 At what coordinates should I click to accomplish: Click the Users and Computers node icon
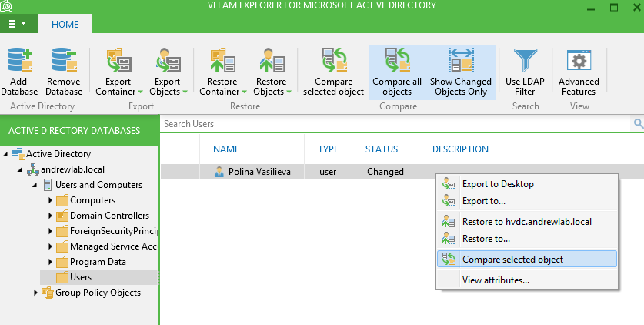click(48, 185)
